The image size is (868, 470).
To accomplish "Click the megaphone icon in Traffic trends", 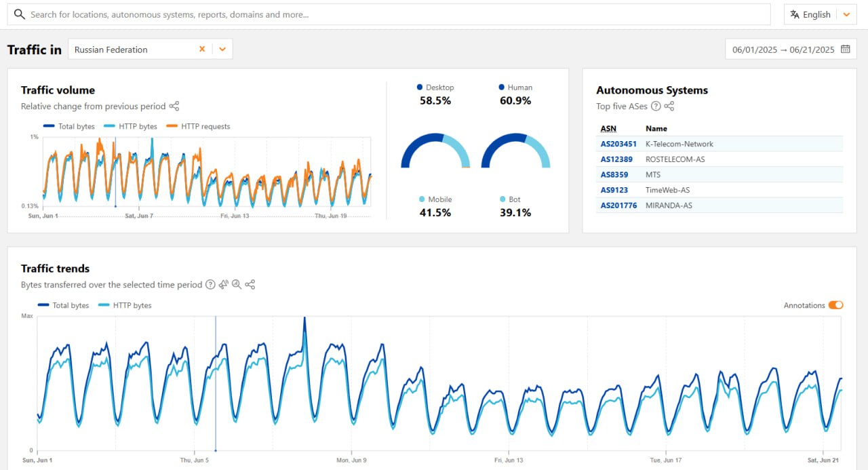I will click(x=223, y=285).
